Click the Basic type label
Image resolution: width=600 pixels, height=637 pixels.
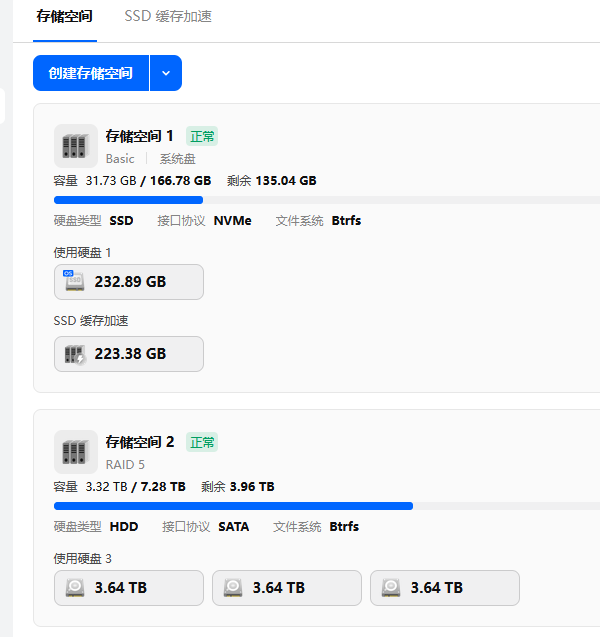(120, 159)
